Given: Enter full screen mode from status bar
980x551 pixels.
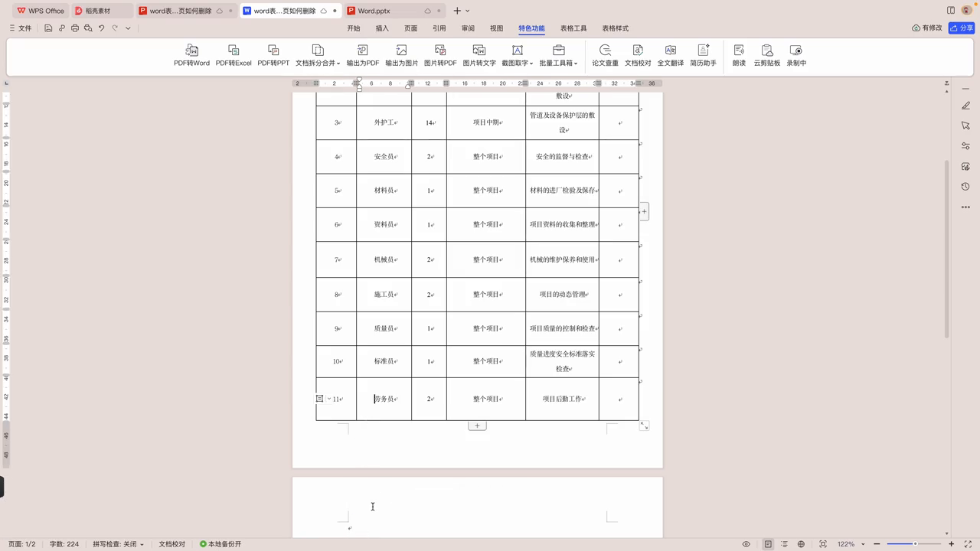Looking at the screenshot, I should pos(968,544).
